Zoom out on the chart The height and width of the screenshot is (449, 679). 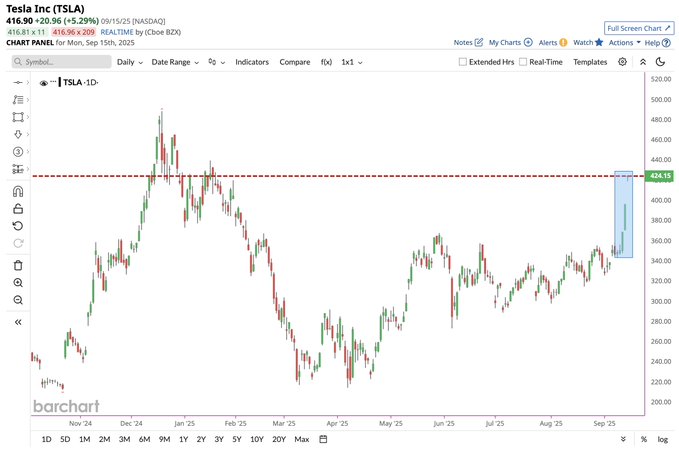pos(18,300)
